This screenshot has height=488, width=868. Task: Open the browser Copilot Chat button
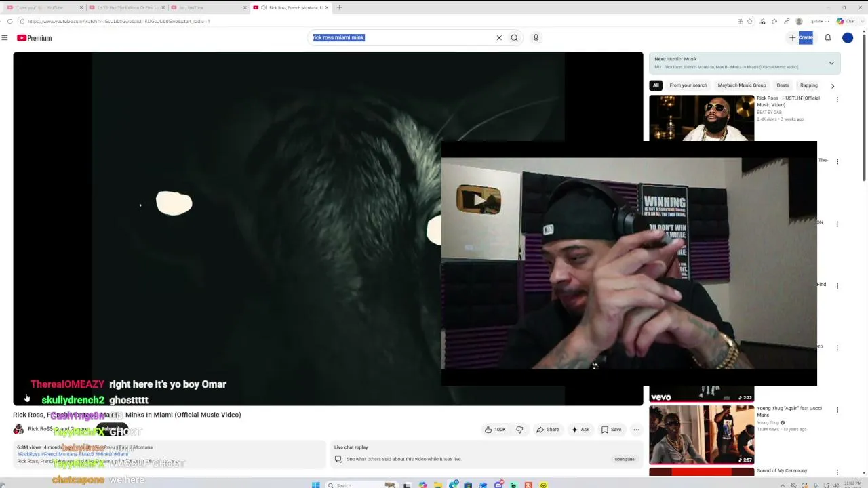tap(847, 21)
